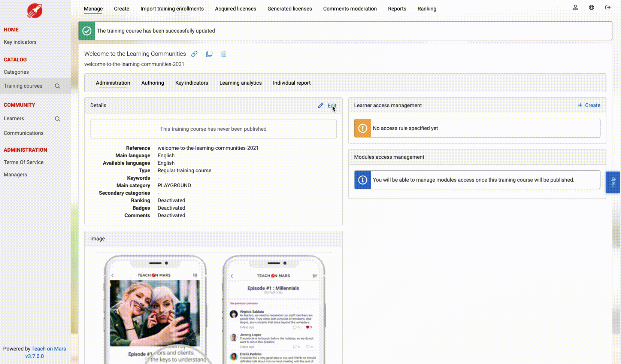The height and width of the screenshot is (364, 621).
Task: Click the plus icon beside Create
Action: (x=580, y=105)
